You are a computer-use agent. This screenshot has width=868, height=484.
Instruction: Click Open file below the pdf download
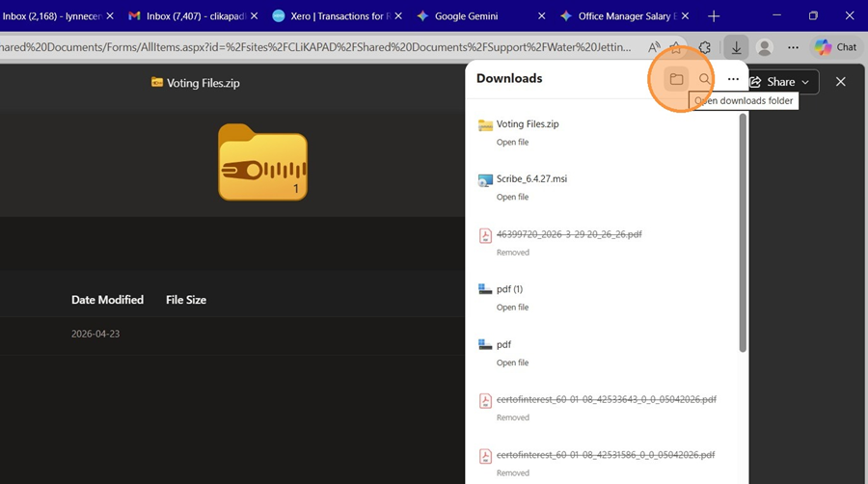[x=512, y=363]
